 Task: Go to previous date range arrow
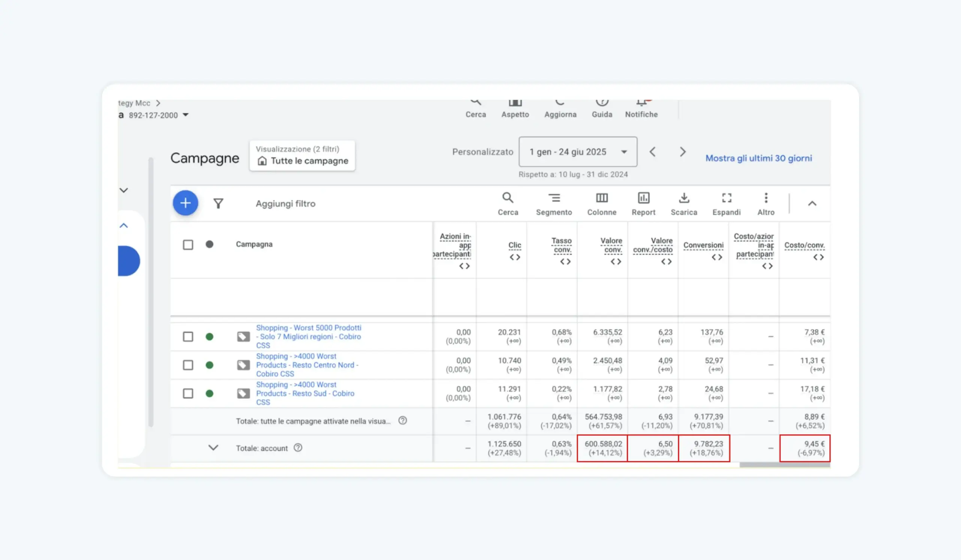point(652,152)
